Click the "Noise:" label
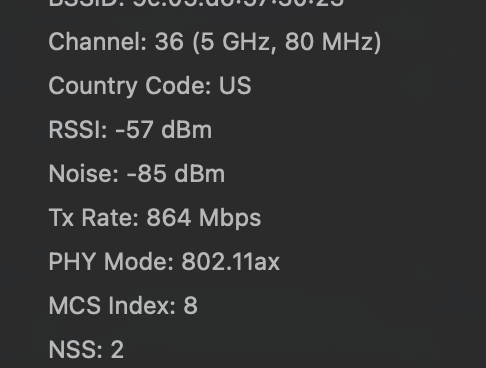This screenshot has width=486, height=368. [84, 174]
